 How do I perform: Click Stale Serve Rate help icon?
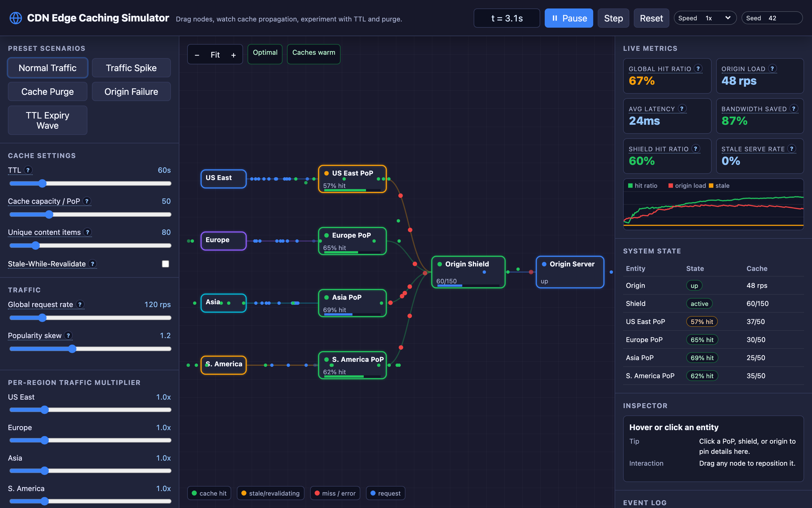792,148
